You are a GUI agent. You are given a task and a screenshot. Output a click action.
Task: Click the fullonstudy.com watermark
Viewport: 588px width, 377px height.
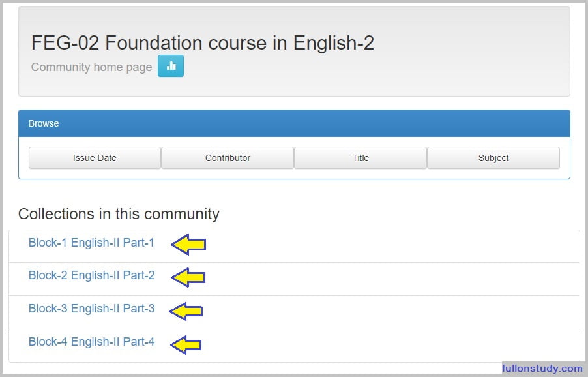pyautogui.click(x=542, y=369)
